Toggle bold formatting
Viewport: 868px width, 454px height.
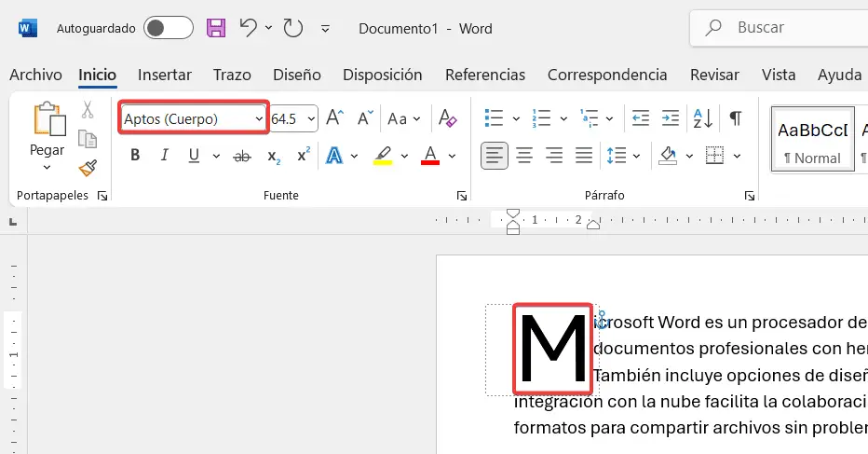pyautogui.click(x=135, y=155)
